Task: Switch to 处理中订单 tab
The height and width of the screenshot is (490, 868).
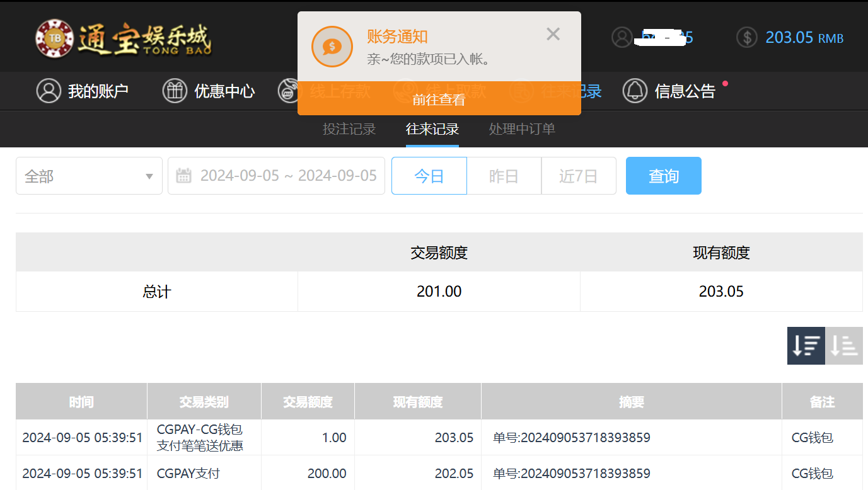Action: click(522, 129)
